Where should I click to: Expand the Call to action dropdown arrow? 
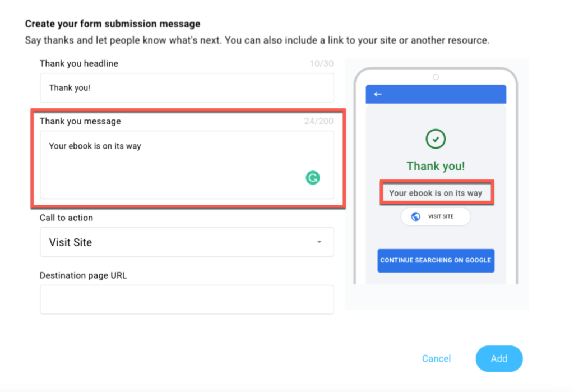click(x=319, y=242)
